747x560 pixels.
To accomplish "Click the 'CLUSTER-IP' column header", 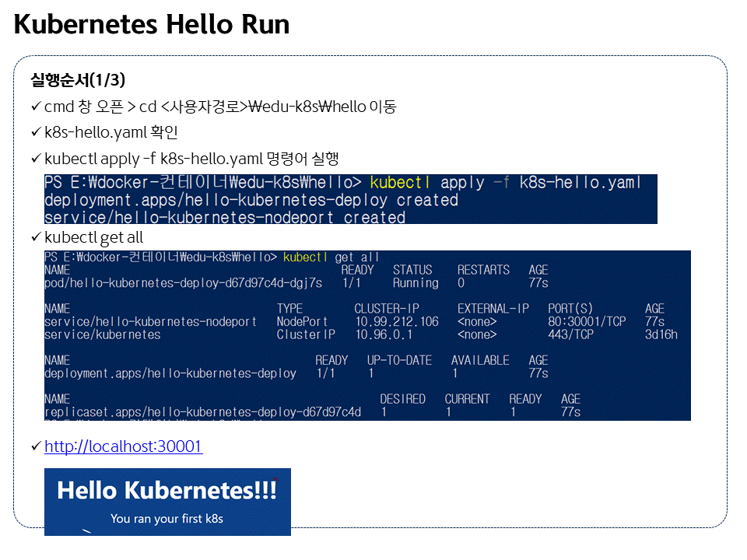I will click(387, 309).
